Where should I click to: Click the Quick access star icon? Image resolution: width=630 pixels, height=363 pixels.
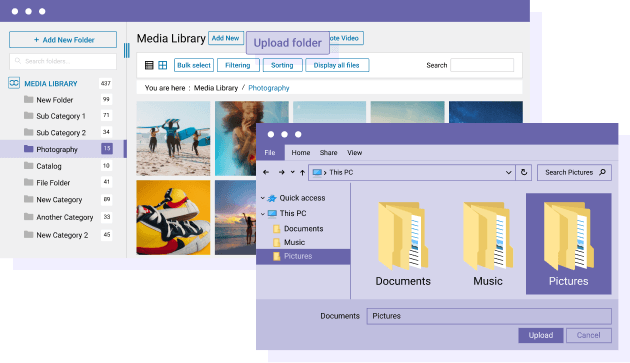[272, 198]
